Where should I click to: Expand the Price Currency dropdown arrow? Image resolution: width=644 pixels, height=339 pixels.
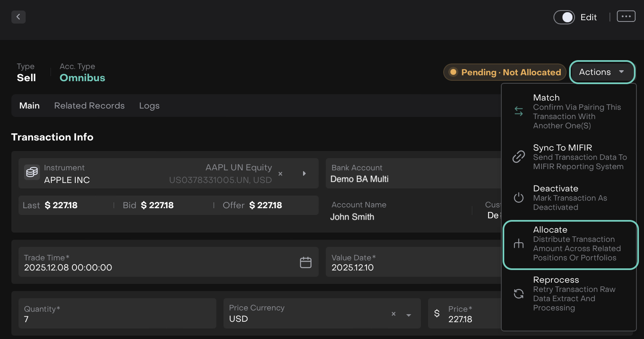(x=408, y=315)
